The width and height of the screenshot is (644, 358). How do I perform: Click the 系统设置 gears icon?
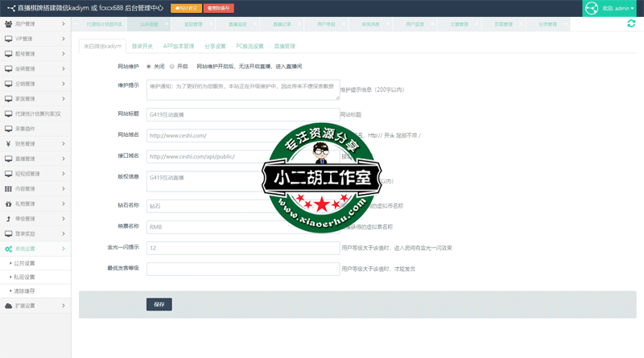[8, 249]
